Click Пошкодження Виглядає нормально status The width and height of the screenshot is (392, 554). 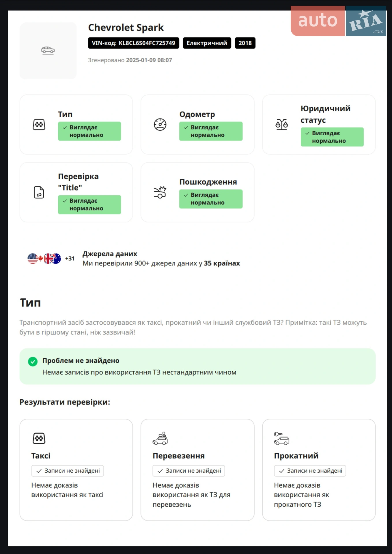[211, 199]
